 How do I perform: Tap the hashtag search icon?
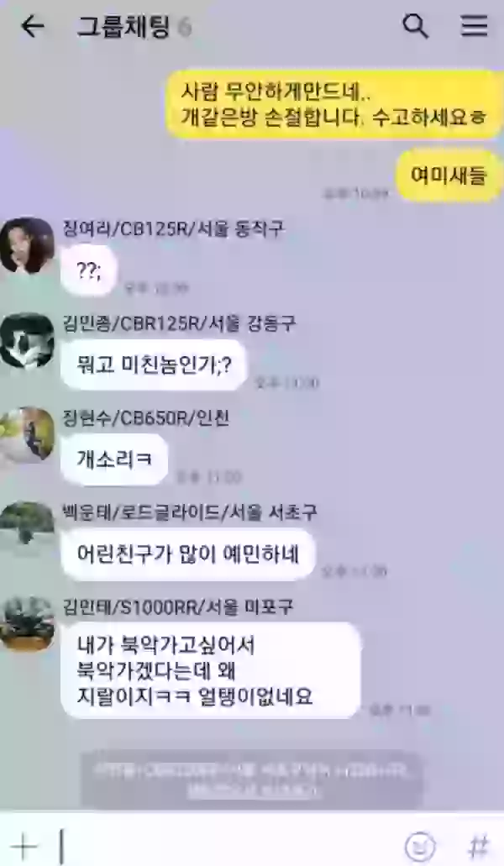click(479, 846)
